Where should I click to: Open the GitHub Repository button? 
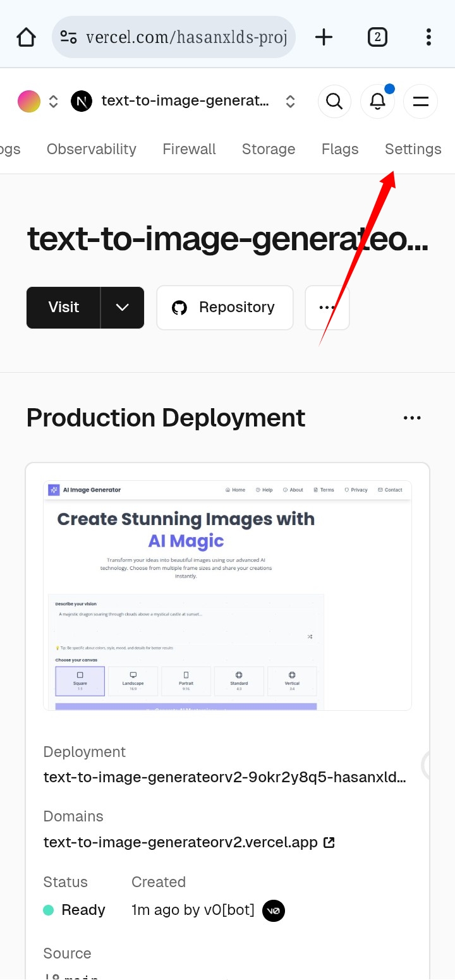point(224,308)
